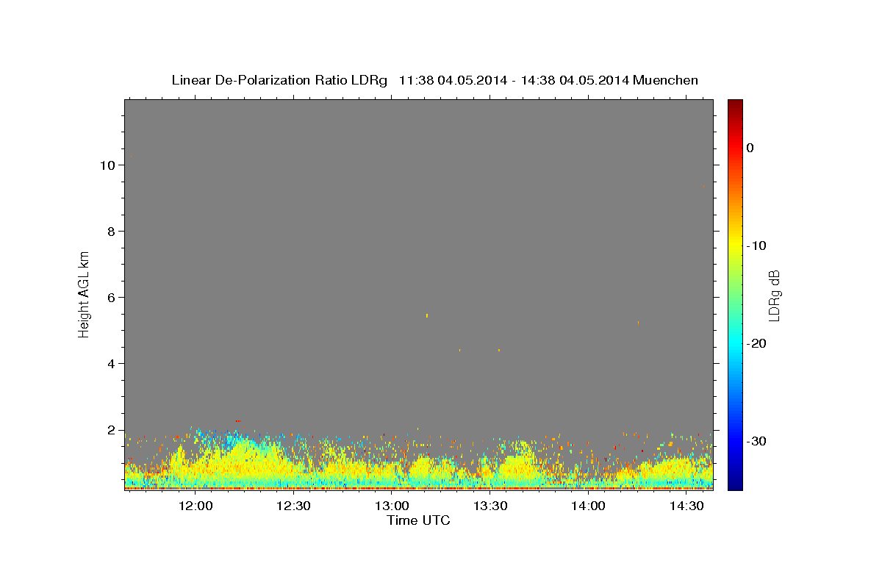
Task: Click the 14:00 time tick label
Action: tap(588, 506)
